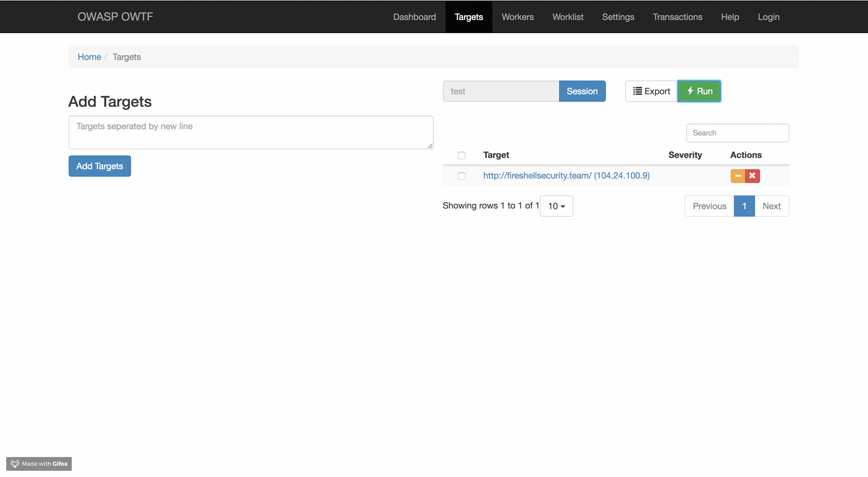The width and height of the screenshot is (868, 477).
Task: Click the Search field above the table
Action: tap(738, 133)
